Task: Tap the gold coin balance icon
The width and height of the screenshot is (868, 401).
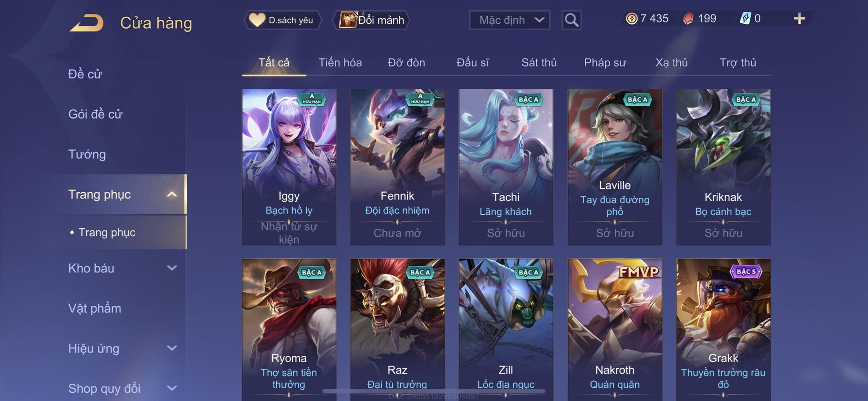Action: click(632, 19)
